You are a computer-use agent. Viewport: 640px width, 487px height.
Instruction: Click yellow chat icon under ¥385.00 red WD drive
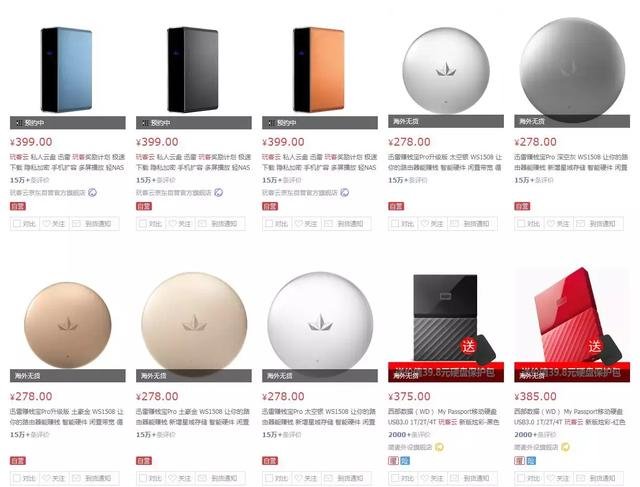[x=565, y=447]
